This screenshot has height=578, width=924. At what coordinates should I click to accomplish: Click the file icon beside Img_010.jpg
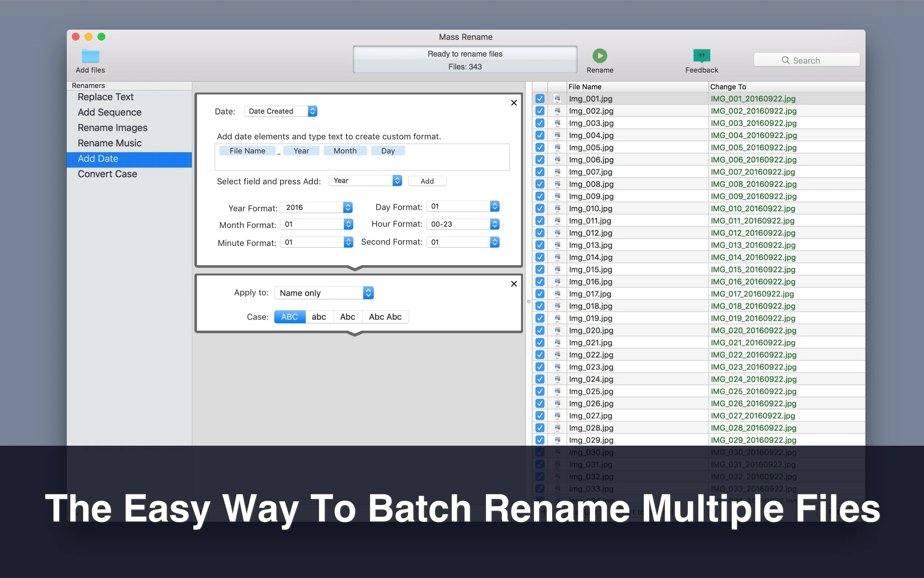coord(557,208)
